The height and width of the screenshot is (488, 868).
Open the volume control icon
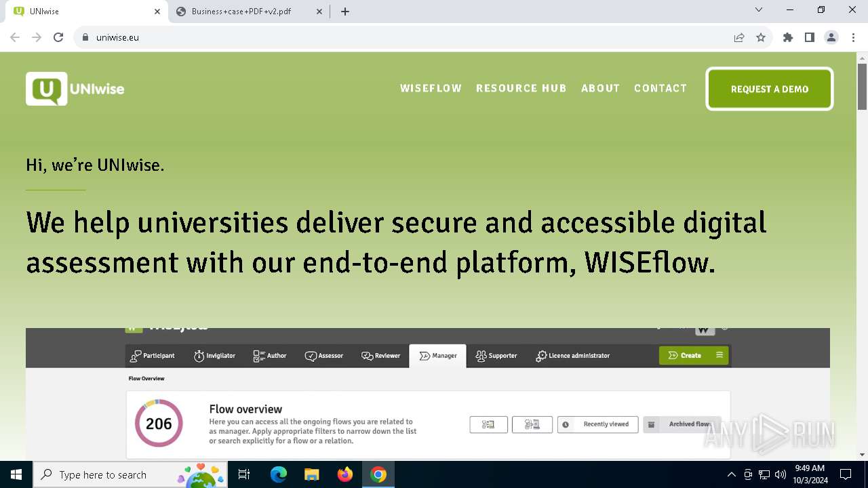tap(781, 474)
